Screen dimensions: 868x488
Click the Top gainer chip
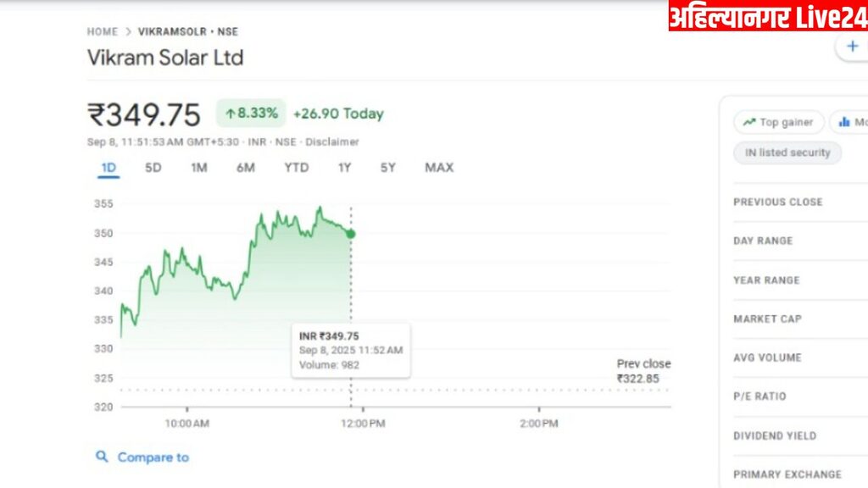coord(778,123)
